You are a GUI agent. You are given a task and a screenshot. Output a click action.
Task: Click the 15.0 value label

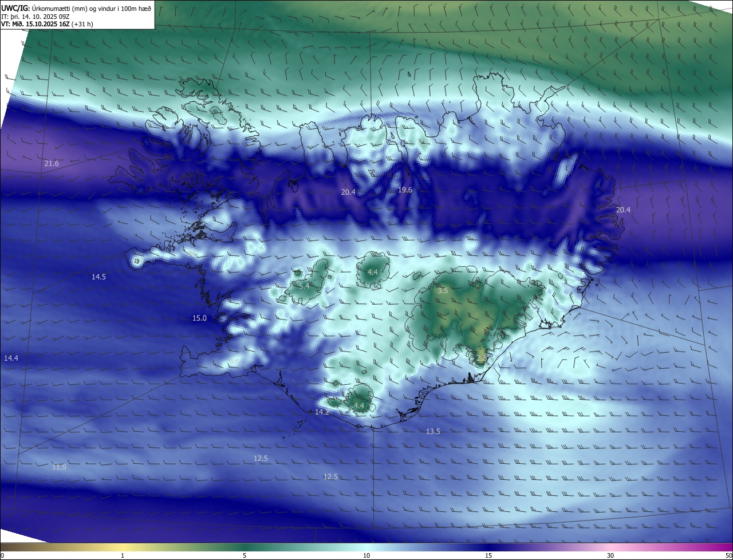[199, 318]
